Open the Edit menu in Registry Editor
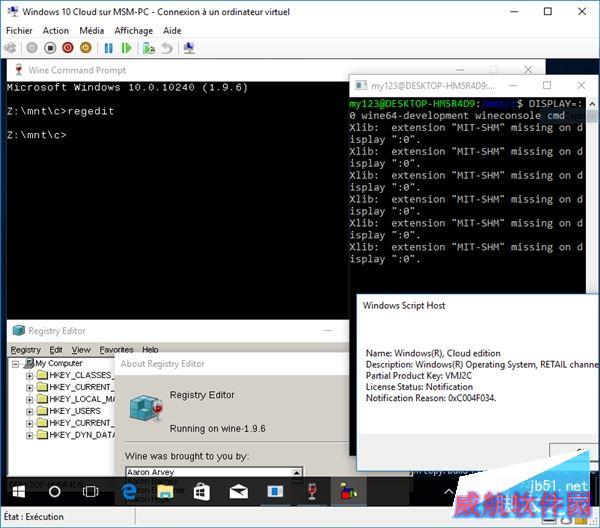 (56, 350)
